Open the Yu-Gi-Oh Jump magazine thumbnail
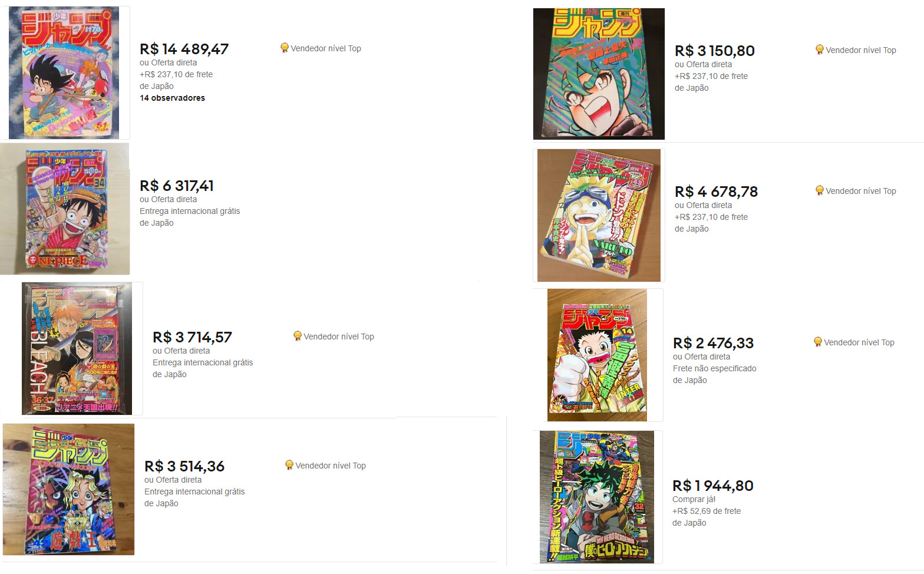 [68, 489]
